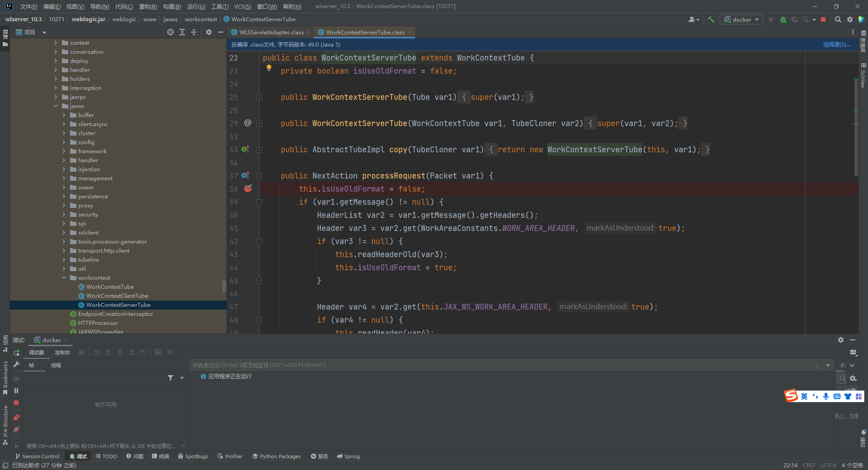Rerun docker debug session icon
The image size is (868, 470).
click(16, 352)
